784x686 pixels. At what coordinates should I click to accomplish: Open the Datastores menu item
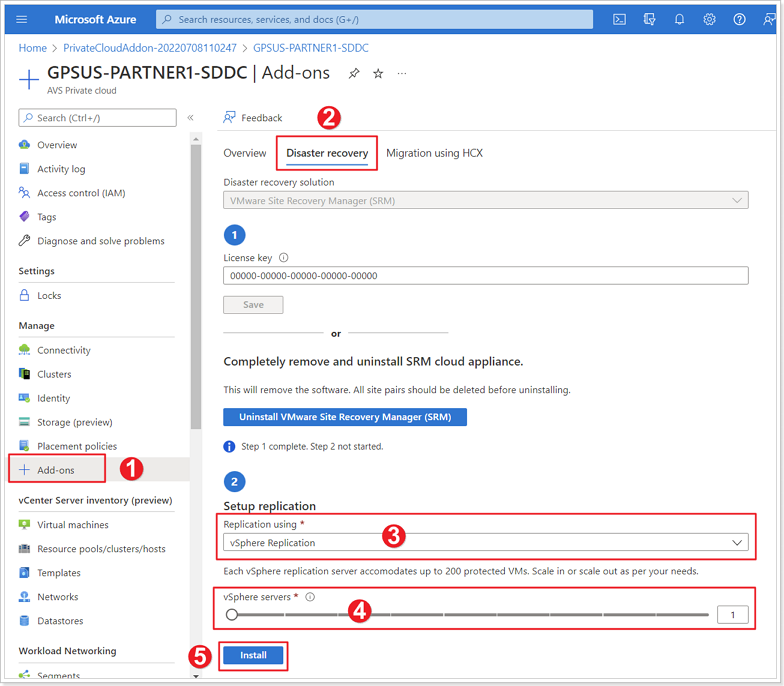coord(60,620)
